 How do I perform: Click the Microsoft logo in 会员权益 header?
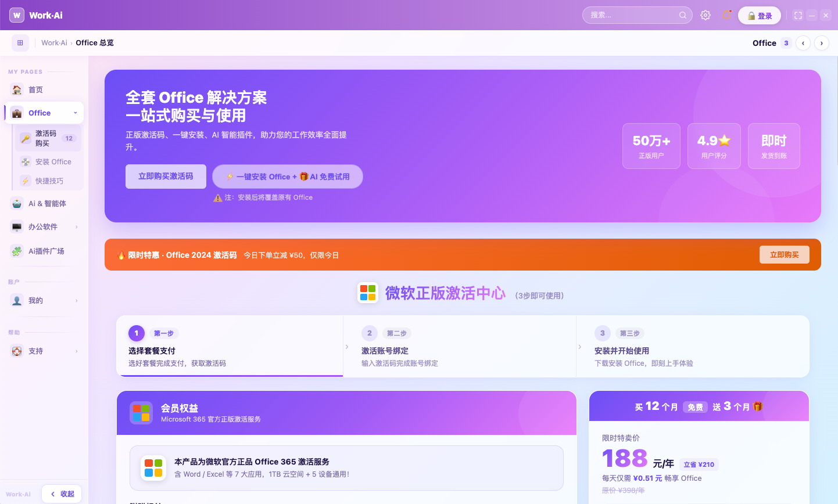pos(141,413)
